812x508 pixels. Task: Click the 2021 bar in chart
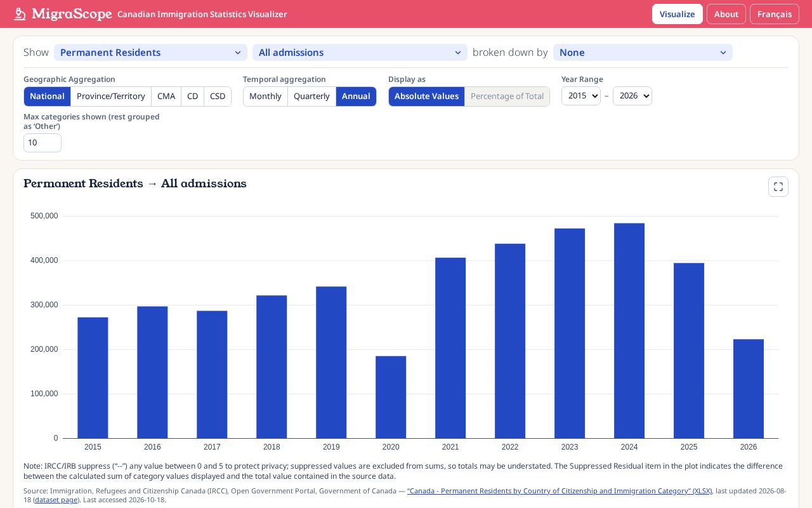point(450,348)
